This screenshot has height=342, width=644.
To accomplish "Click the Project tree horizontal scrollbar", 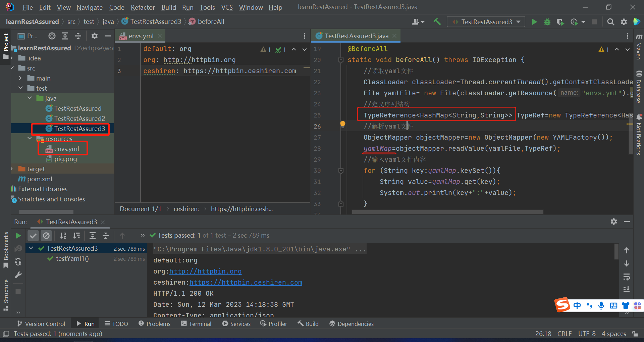I will [46, 212].
